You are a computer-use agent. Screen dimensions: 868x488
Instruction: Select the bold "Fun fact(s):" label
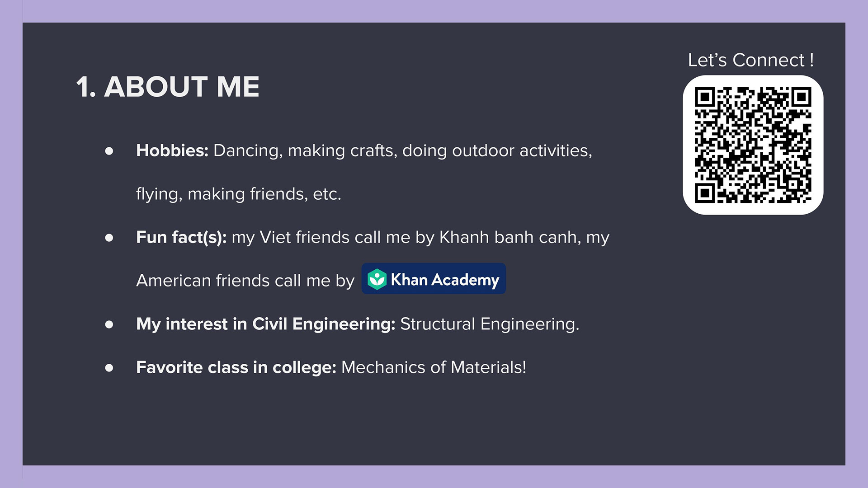[x=181, y=238]
